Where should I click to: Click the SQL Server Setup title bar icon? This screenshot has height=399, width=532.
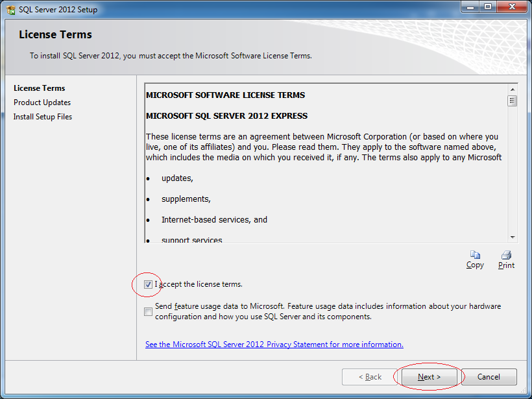[10, 10]
